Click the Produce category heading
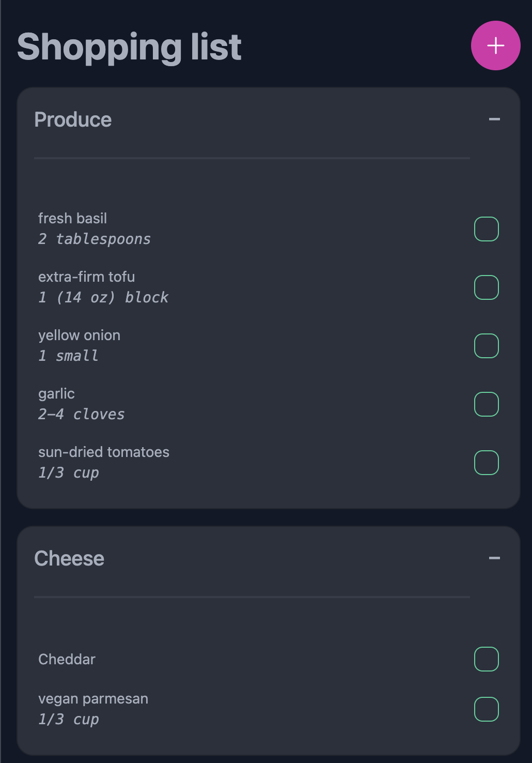 pyautogui.click(x=73, y=120)
